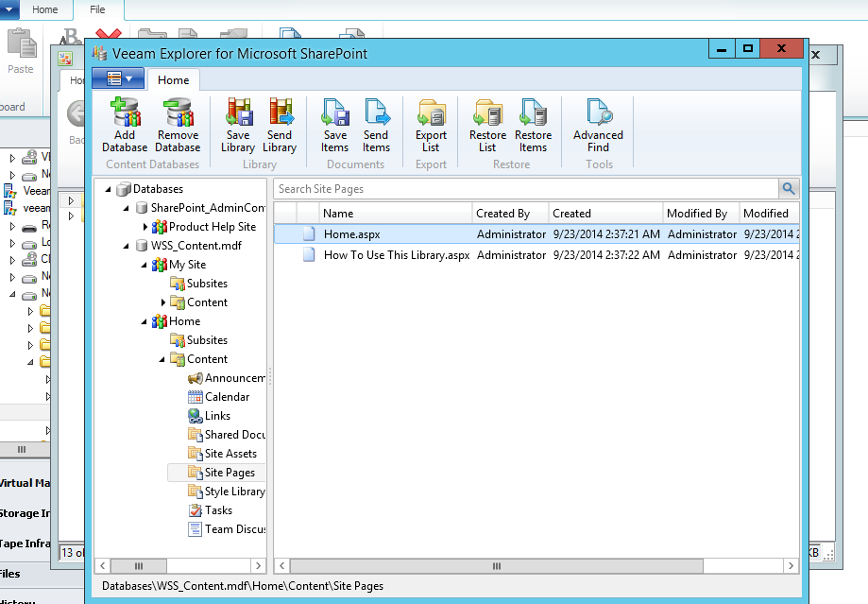
Task: Click the 9/23/2014 2:37:22 AM created date cell
Action: 606,255
